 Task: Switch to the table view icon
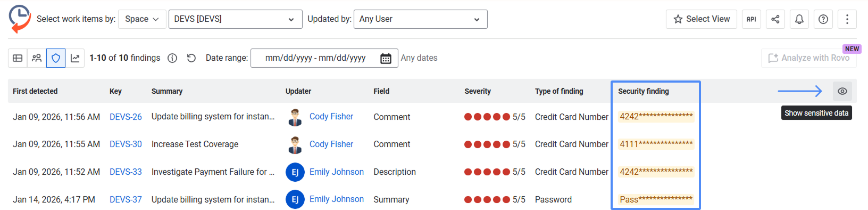pos(18,58)
